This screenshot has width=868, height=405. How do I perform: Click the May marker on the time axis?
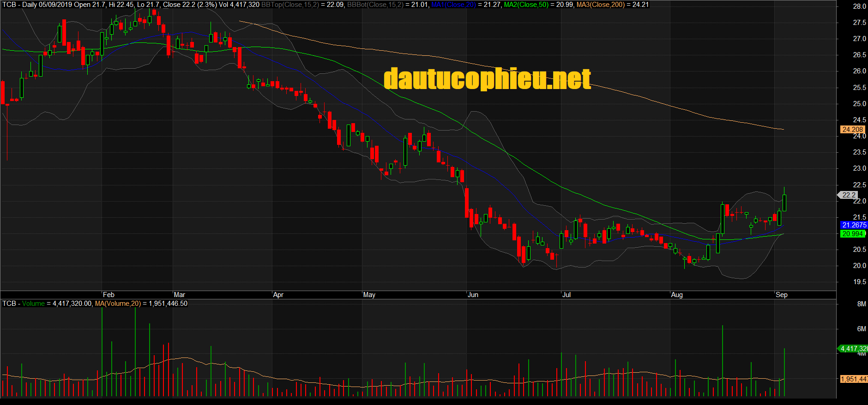coord(369,295)
